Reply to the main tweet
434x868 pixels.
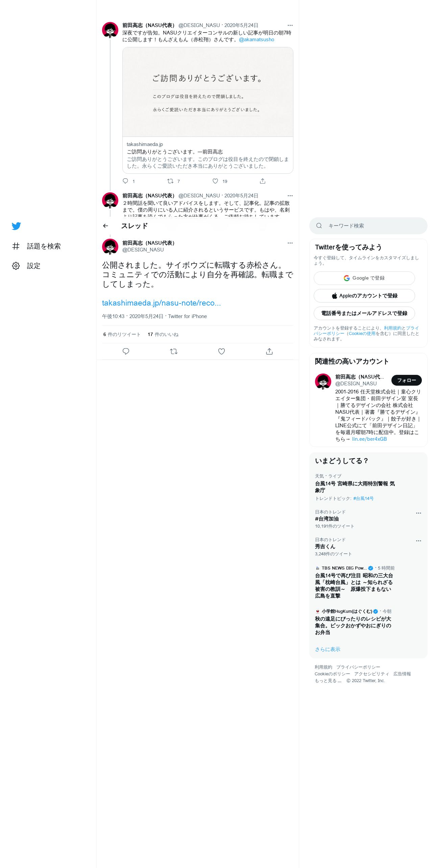pyautogui.click(x=126, y=352)
